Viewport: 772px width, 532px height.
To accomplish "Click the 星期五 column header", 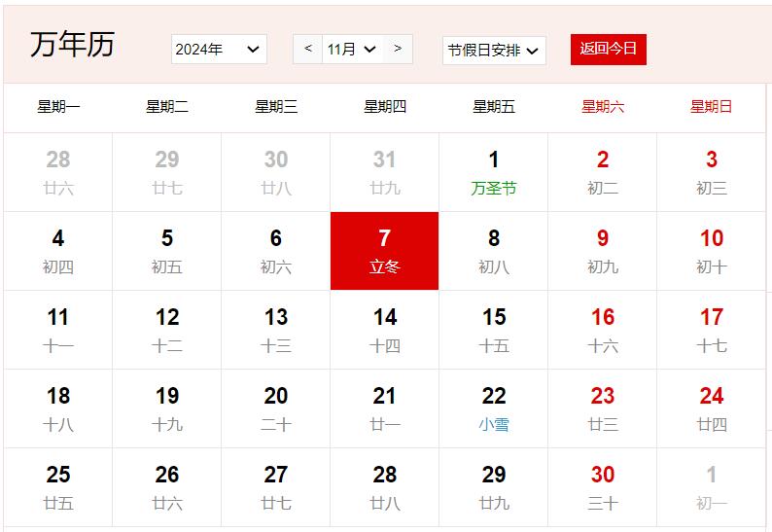I will (493, 106).
